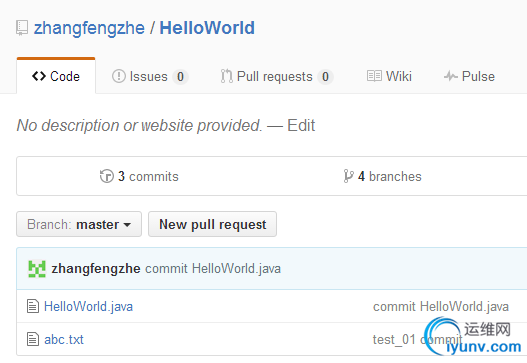527x363 pixels.
Task: Switch to the Wiki tab
Action: click(x=389, y=76)
